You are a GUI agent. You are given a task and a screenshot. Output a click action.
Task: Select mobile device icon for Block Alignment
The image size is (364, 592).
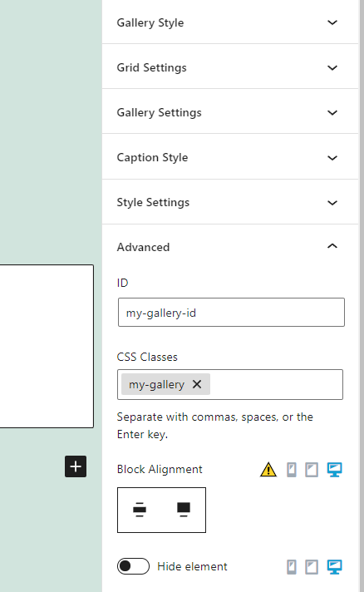click(291, 470)
